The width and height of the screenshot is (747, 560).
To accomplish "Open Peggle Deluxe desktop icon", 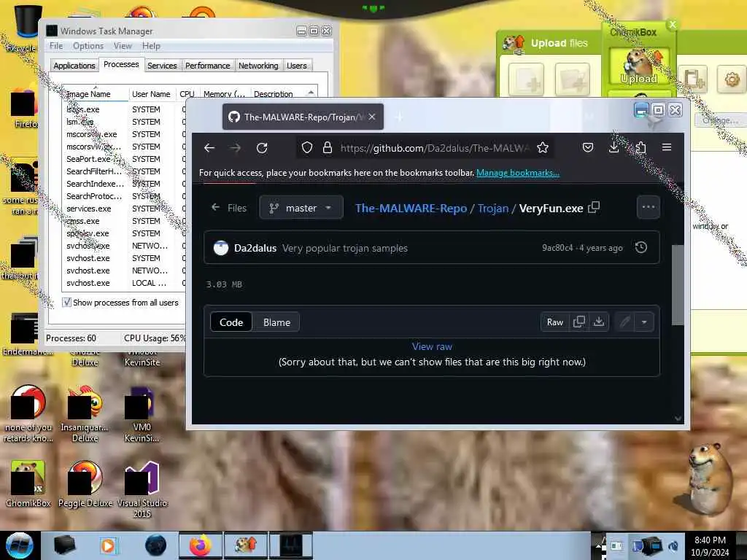I will pyautogui.click(x=85, y=483).
